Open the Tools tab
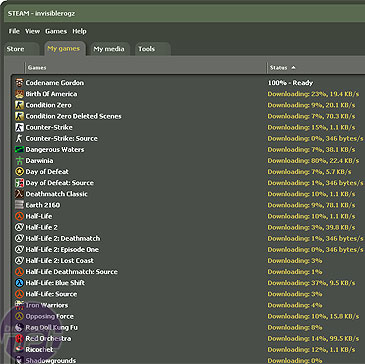The width and height of the screenshot is (365, 364). (x=152, y=49)
